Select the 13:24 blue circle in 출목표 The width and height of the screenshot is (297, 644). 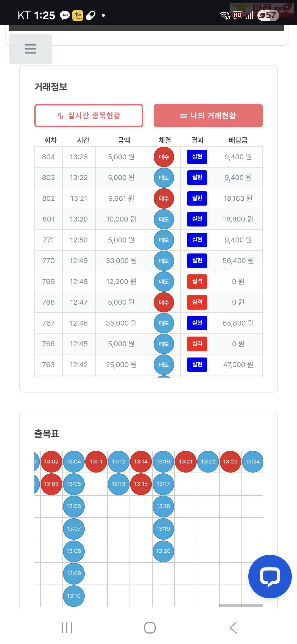(252, 462)
